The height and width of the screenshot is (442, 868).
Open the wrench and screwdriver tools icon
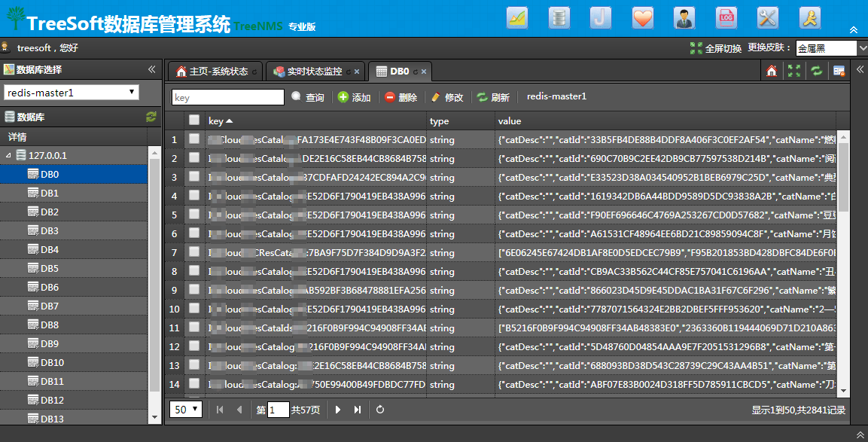tap(768, 18)
